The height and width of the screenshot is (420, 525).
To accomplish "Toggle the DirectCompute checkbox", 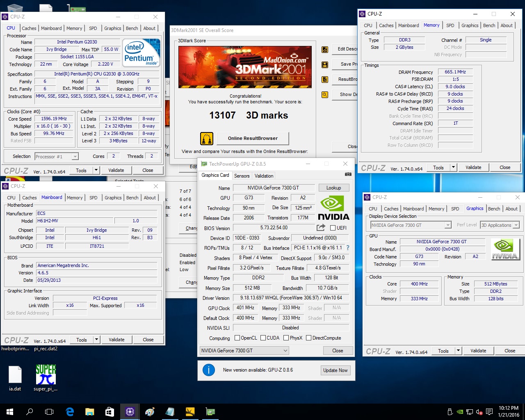I will coord(308,338).
